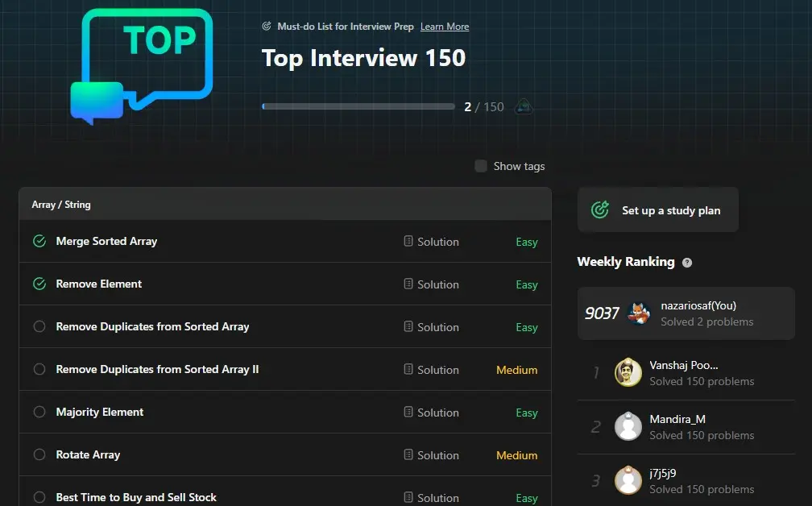Click Mandira_M avatar
The width and height of the screenshot is (812, 506).
click(x=628, y=426)
